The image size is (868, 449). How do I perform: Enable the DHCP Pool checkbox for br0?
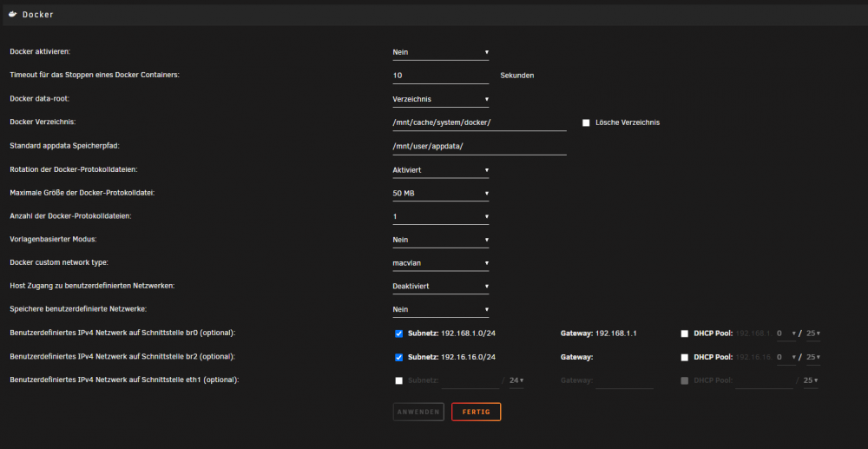(685, 333)
